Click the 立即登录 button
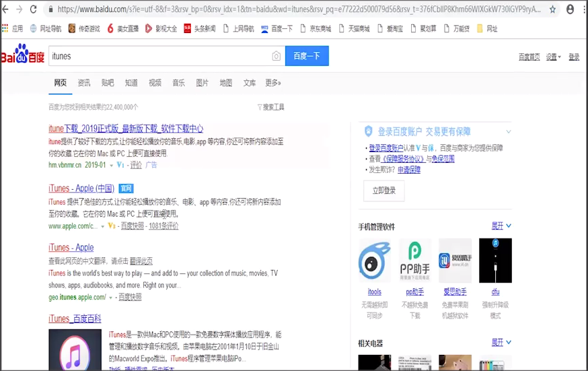 [x=383, y=191]
